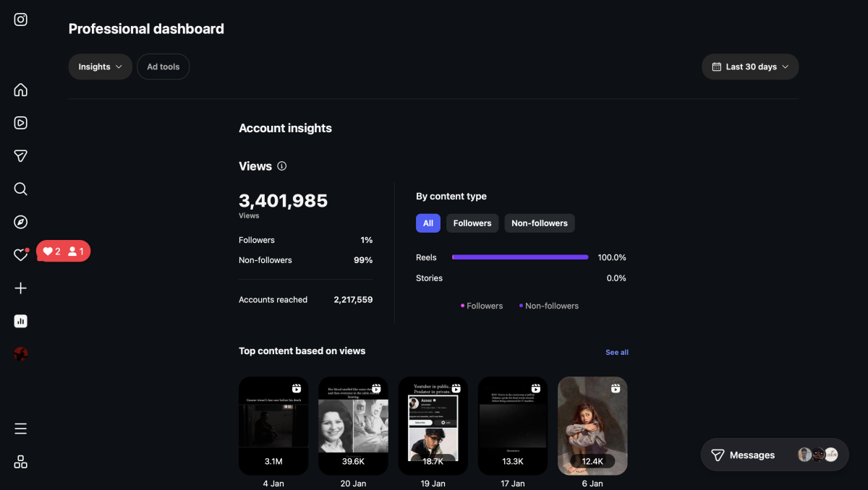This screenshot has width=868, height=490.
Task: Open the Explore compass icon
Action: coord(21,222)
